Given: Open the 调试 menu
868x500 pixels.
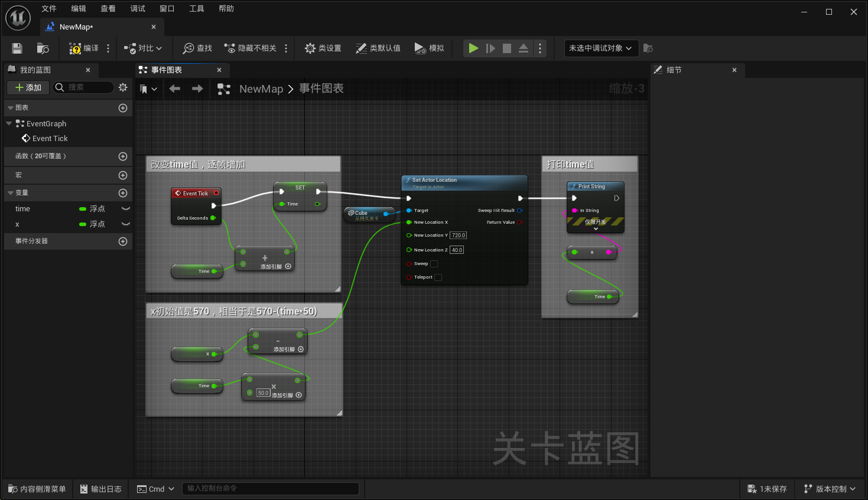Looking at the screenshot, I should [x=138, y=8].
